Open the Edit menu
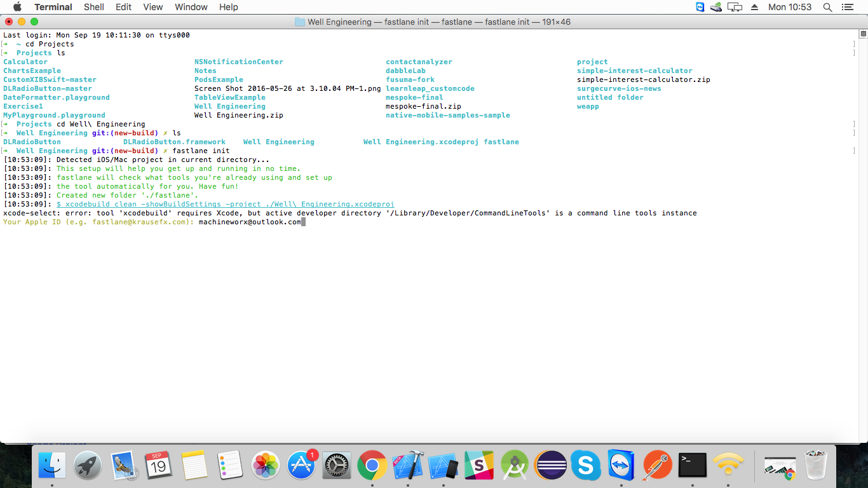This screenshot has height=488, width=868. point(124,7)
